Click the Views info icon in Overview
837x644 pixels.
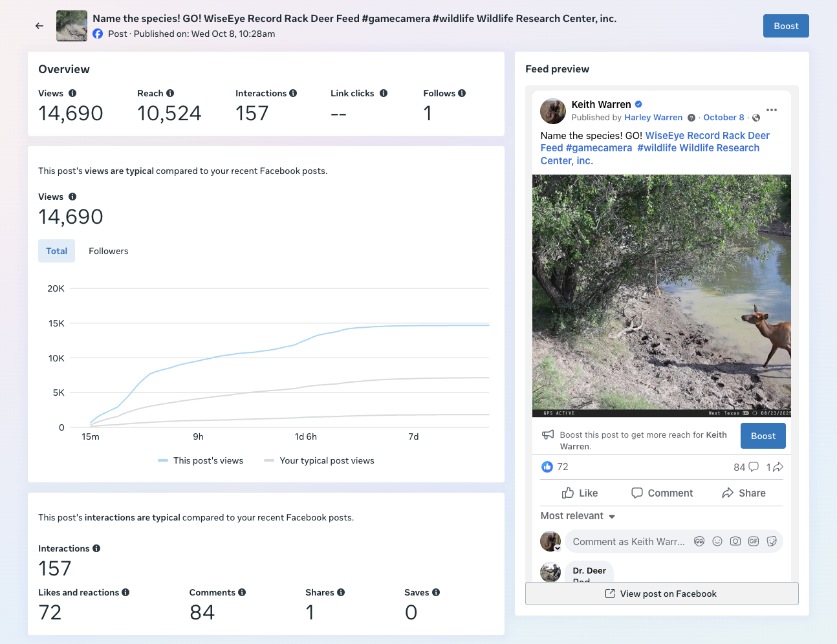pyautogui.click(x=72, y=93)
